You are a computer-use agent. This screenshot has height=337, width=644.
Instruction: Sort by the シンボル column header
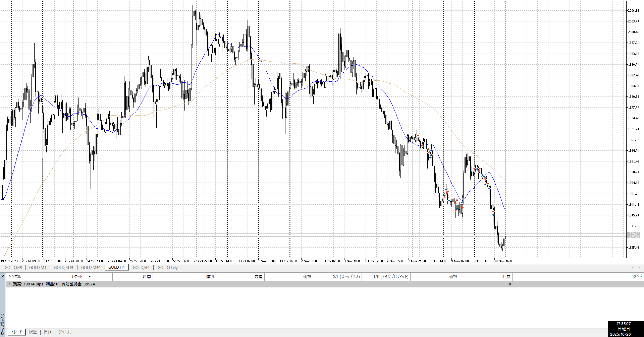(x=14, y=277)
